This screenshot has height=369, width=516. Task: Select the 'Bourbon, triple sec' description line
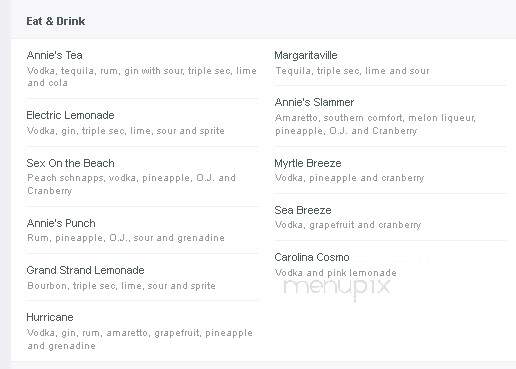click(x=121, y=286)
